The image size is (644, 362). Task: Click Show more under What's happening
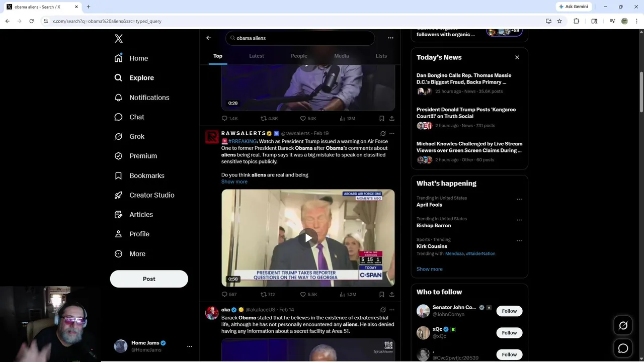point(430,269)
